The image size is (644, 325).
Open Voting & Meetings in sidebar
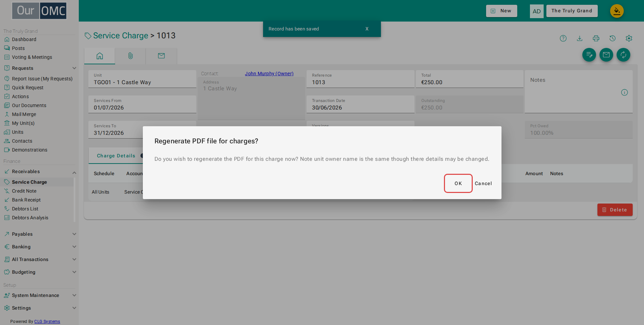(32, 57)
